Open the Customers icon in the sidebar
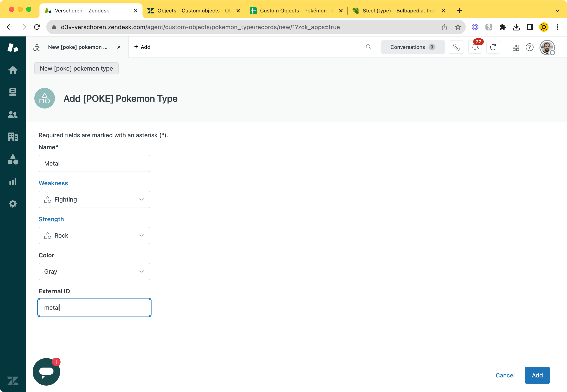The width and height of the screenshot is (567, 392). coord(13,115)
